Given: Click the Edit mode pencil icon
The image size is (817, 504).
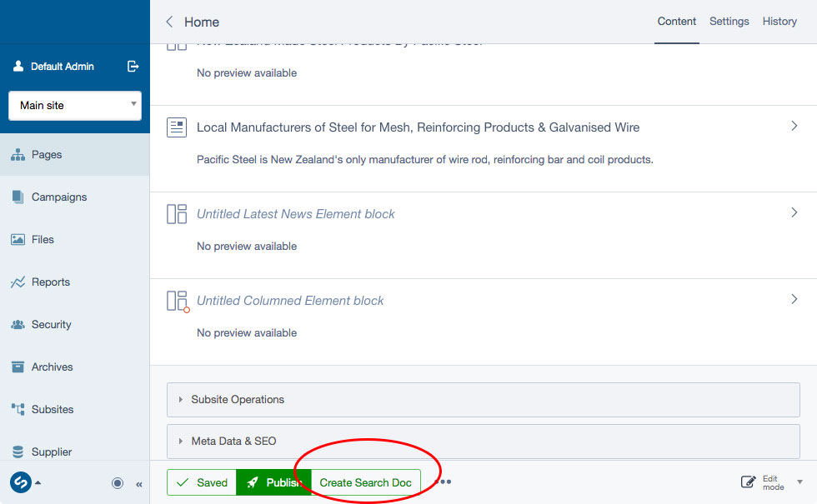Looking at the screenshot, I should pos(749,482).
